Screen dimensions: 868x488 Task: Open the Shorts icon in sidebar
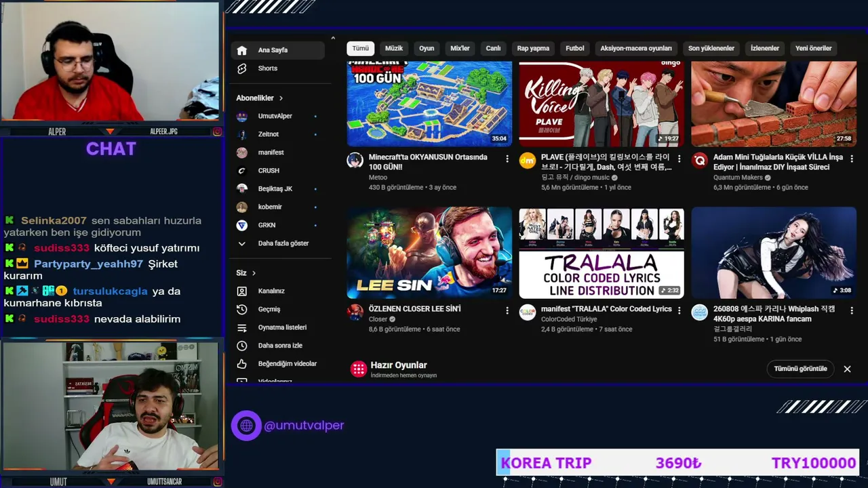[241, 68]
